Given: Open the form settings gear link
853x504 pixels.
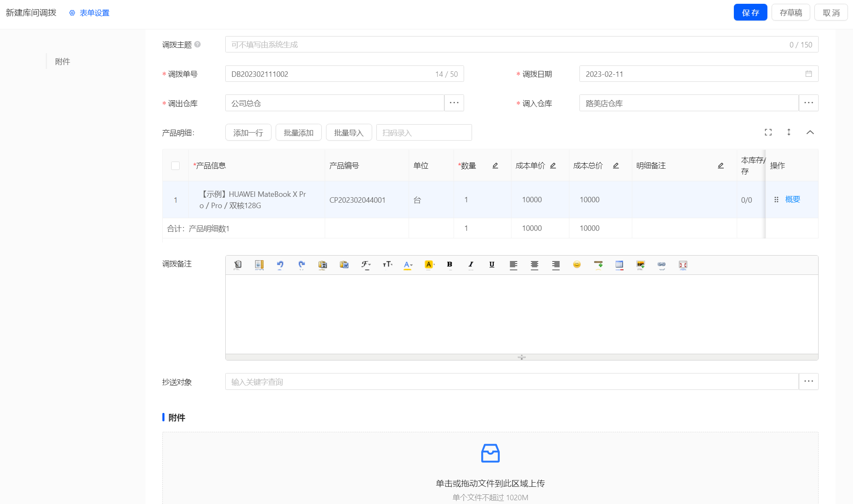Looking at the screenshot, I should 89,13.
